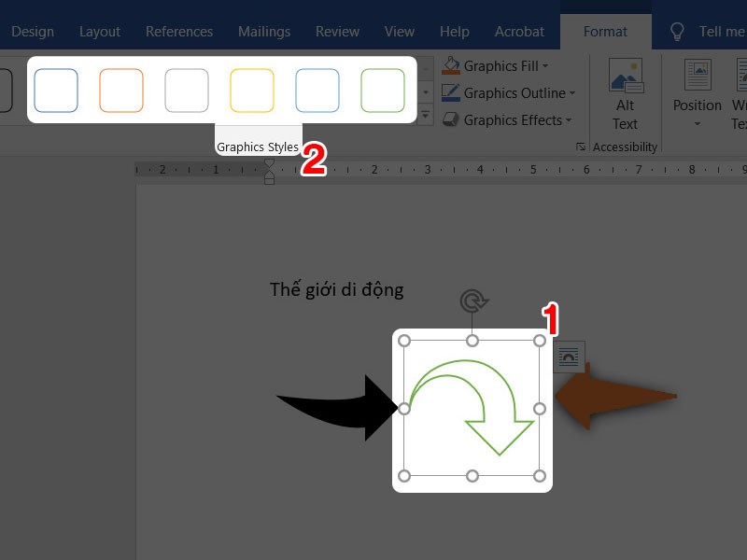The height and width of the screenshot is (560, 747).
Task: Click the Accessibility group label
Action: [x=625, y=147]
